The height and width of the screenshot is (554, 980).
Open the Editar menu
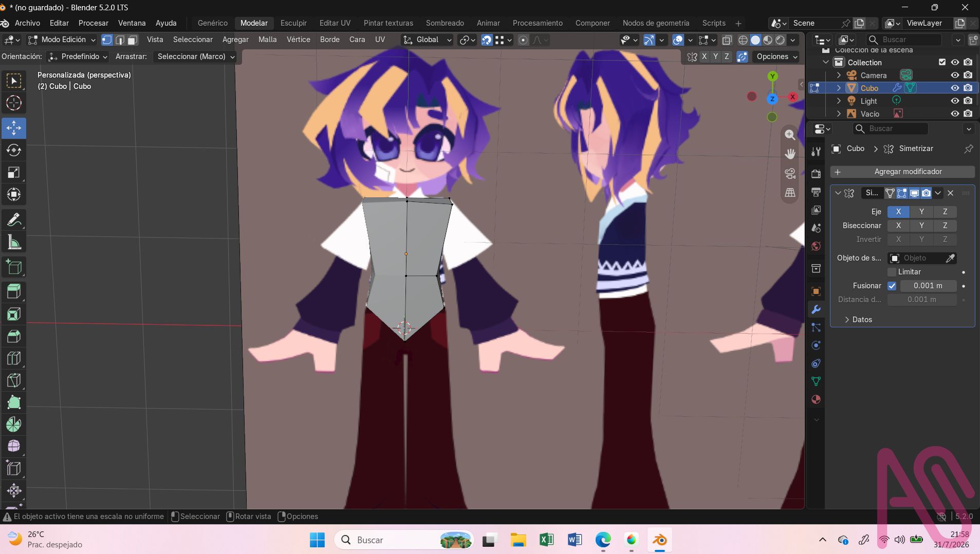coord(59,23)
